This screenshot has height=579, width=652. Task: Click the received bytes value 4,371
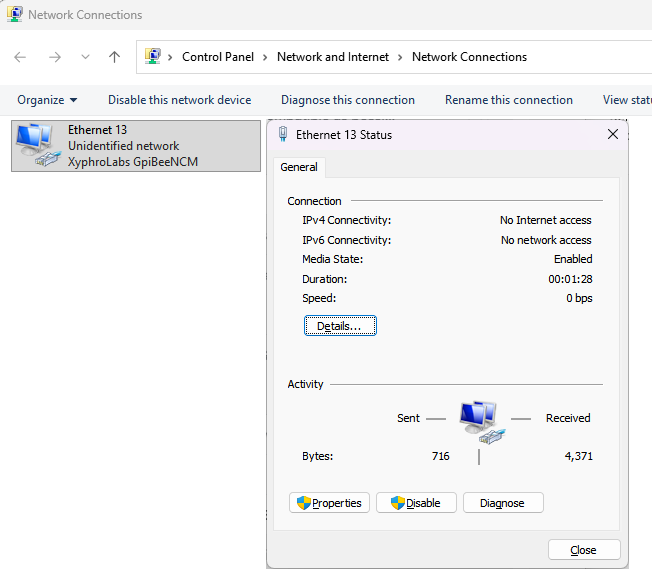click(578, 456)
